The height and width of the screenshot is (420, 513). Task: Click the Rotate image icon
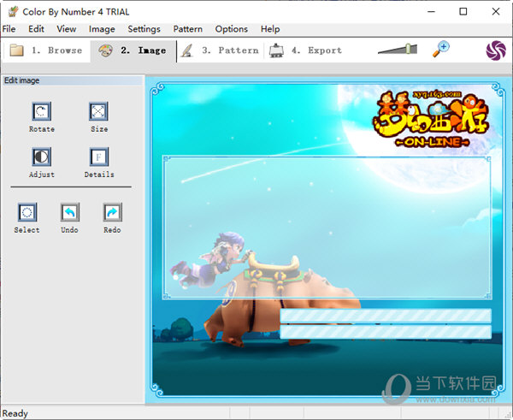41,111
